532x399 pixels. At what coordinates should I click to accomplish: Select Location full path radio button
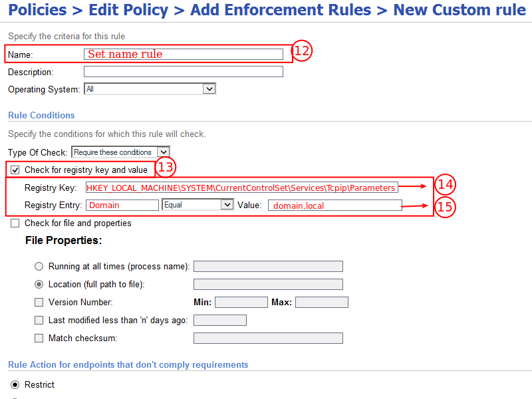coord(39,285)
